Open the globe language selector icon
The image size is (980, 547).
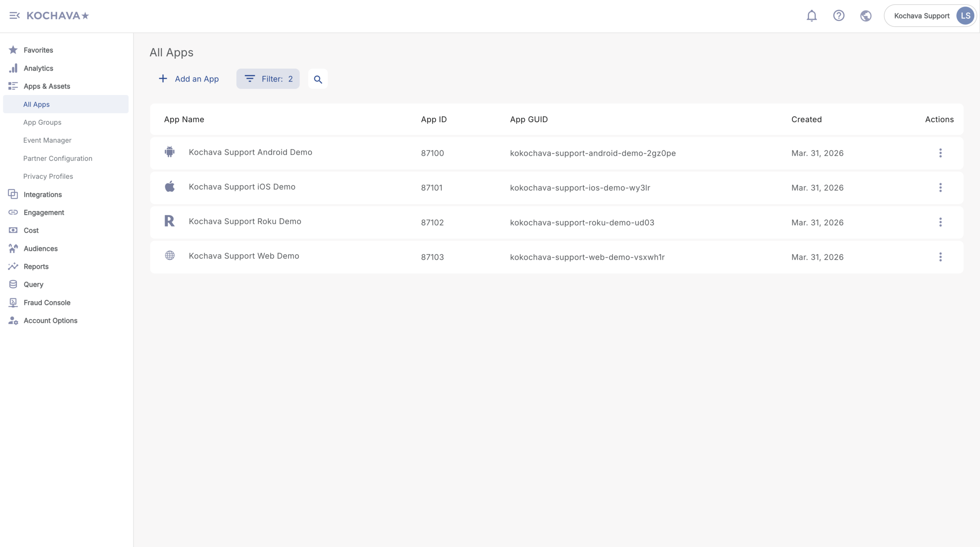pyautogui.click(x=866, y=16)
